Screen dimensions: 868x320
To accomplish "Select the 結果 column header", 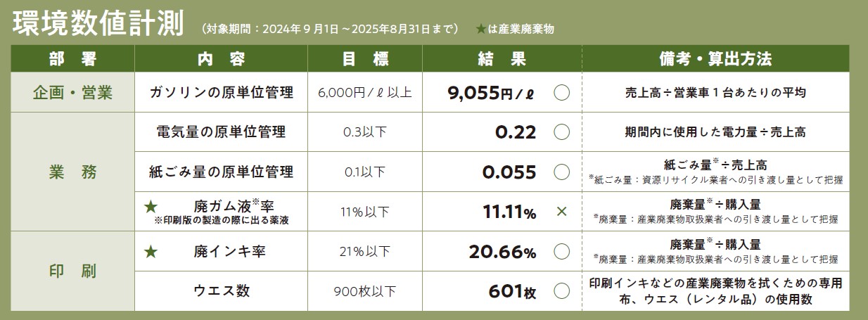I will point(502,59).
